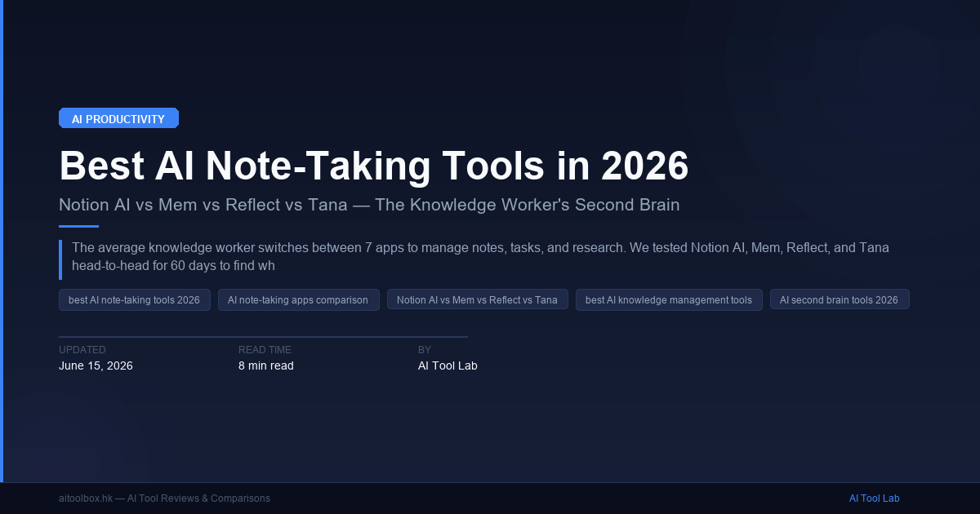
Task: Open the "best AI note-taking tools 2026" tag
Action: tap(135, 300)
